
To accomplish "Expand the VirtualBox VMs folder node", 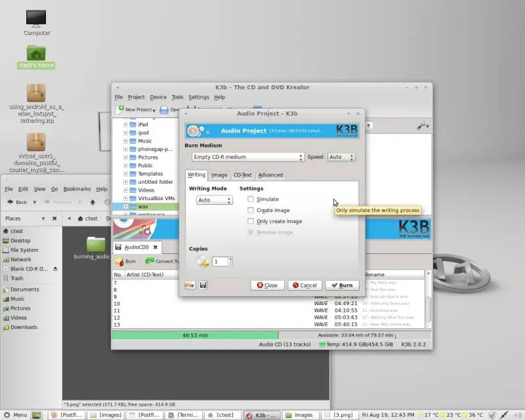I will (125, 198).
